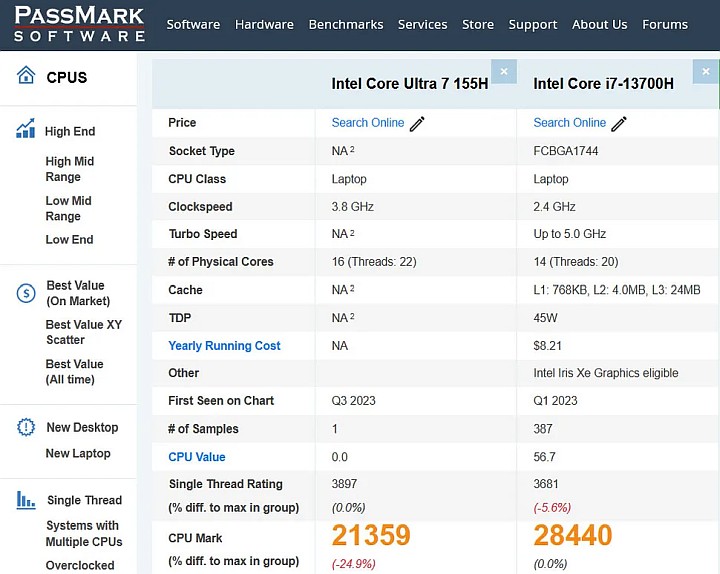This screenshot has width=720, height=574.
Task: Open the CPU Value link
Action: coord(197,457)
